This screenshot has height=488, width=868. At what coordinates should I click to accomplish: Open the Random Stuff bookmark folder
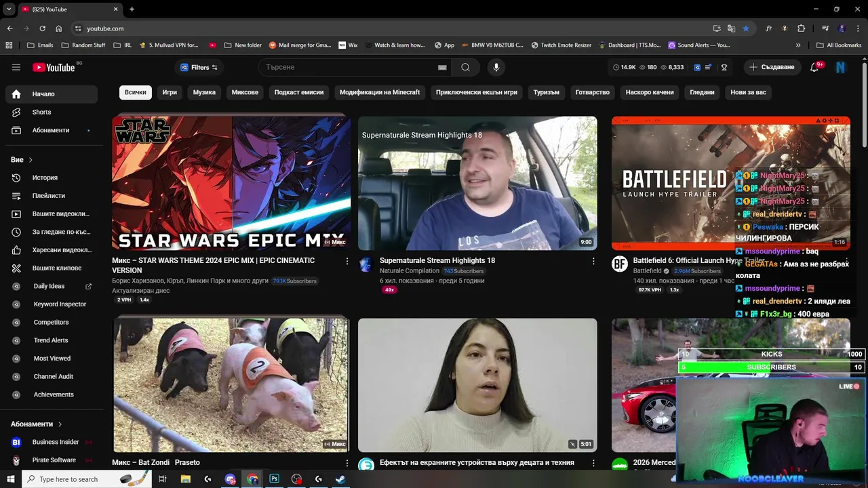pos(83,45)
